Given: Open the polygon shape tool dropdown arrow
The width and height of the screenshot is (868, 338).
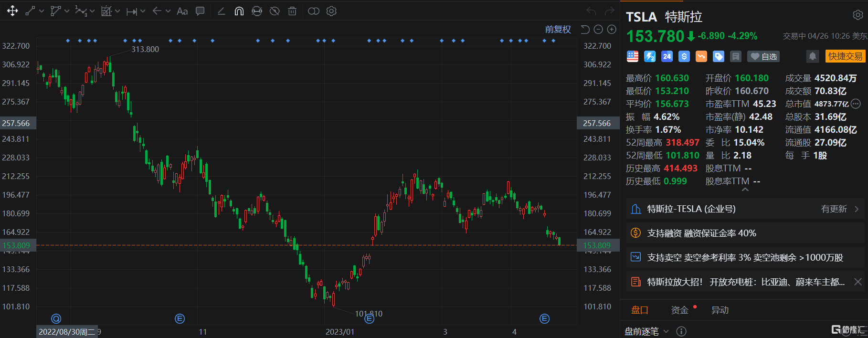Looking at the screenshot, I should point(67,11).
